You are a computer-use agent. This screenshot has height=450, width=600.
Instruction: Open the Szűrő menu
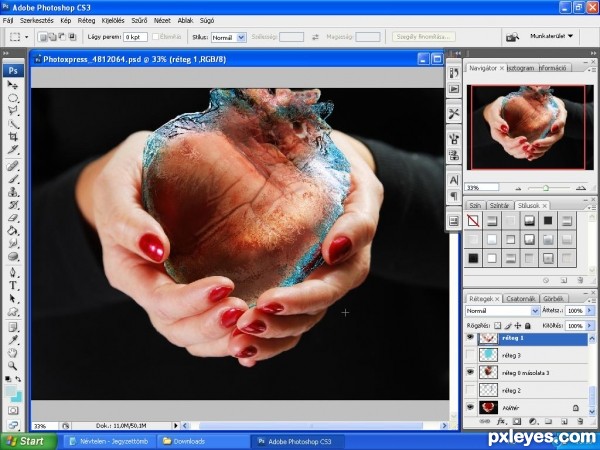139,21
